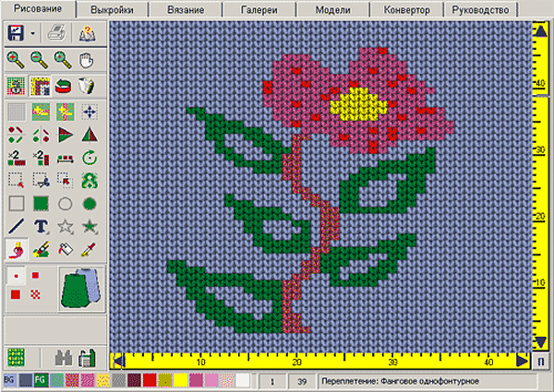Choose the eyedropper color picker tool

click(88, 249)
